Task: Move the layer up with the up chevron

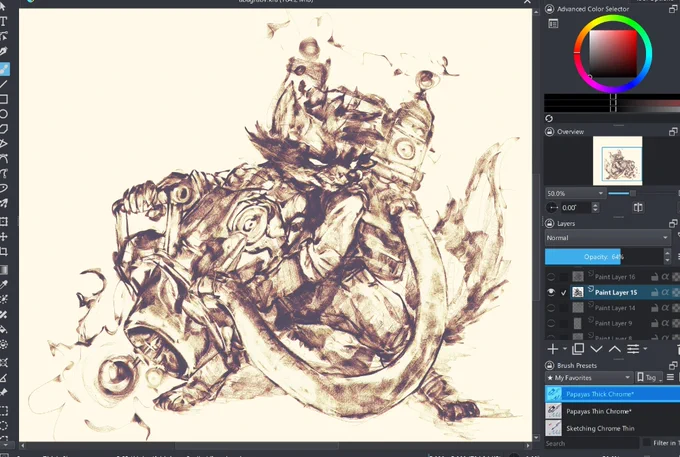Action: tap(615, 349)
